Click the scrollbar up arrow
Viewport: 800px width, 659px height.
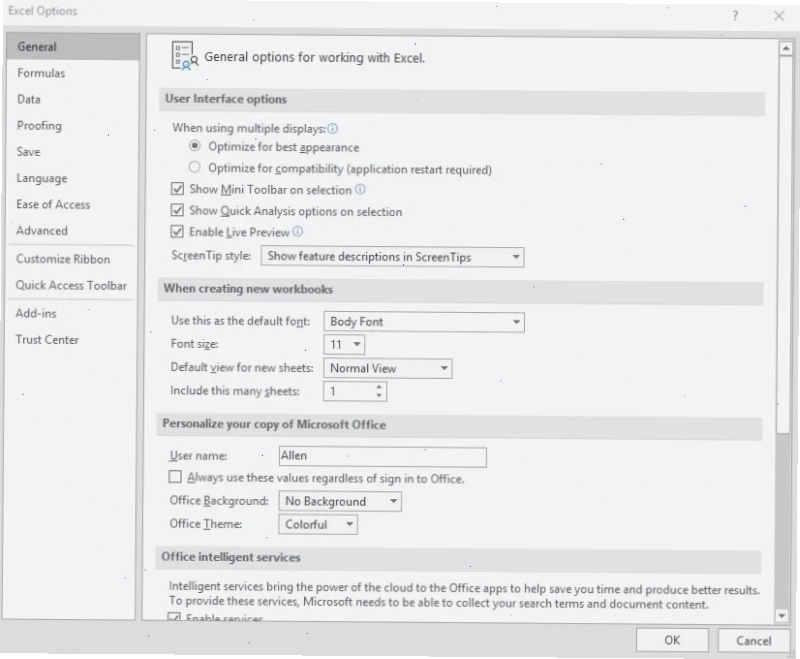(786, 48)
